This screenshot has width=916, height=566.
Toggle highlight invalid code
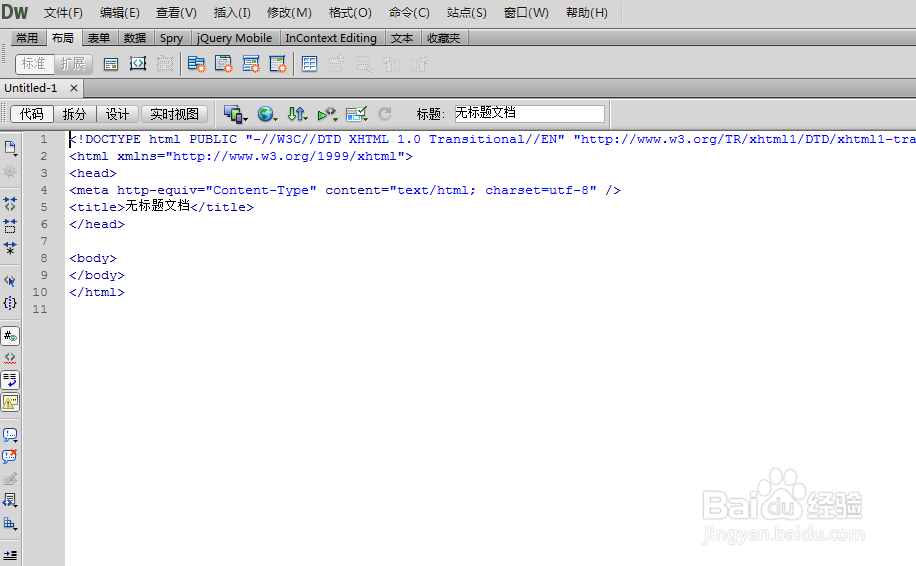tap(10, 358)
